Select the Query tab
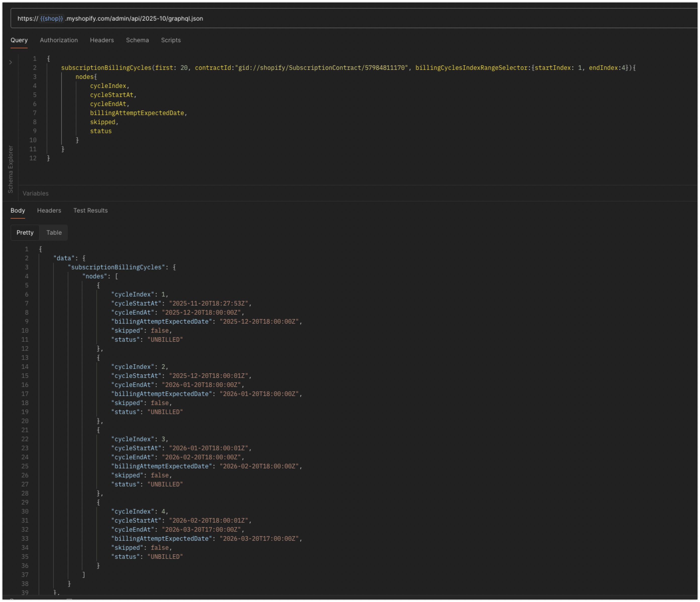700x602 pixels. click(x=19, y=40)
